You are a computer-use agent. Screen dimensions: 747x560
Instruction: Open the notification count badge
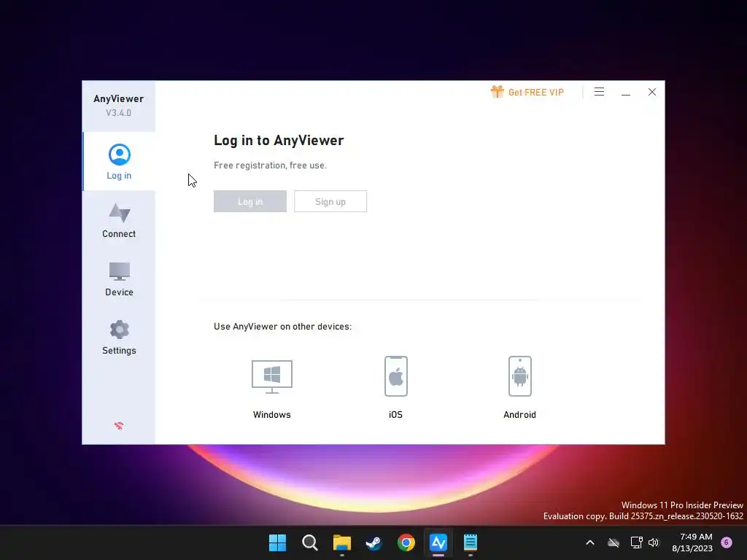pyautogui.click(x=727, y=542)
